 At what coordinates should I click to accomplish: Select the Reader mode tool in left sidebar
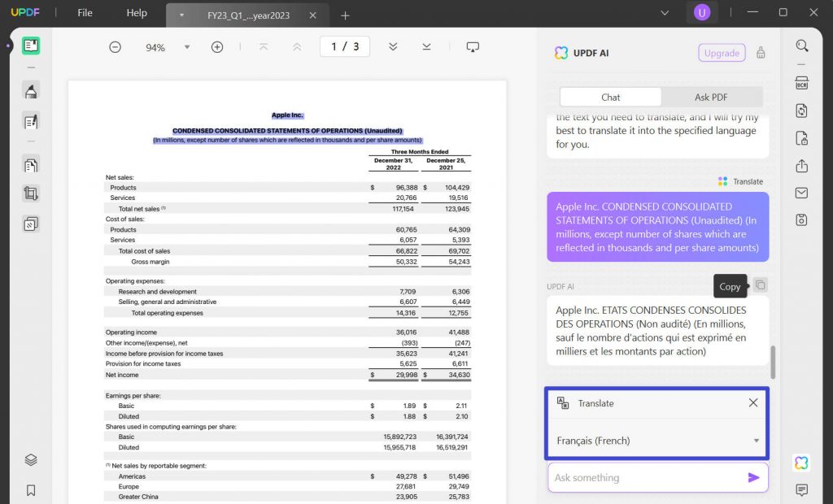pos(30,46)
